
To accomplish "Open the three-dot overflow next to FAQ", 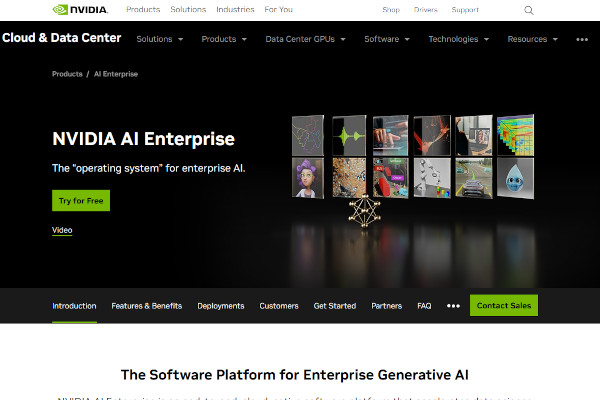I will tap(453, 306).
